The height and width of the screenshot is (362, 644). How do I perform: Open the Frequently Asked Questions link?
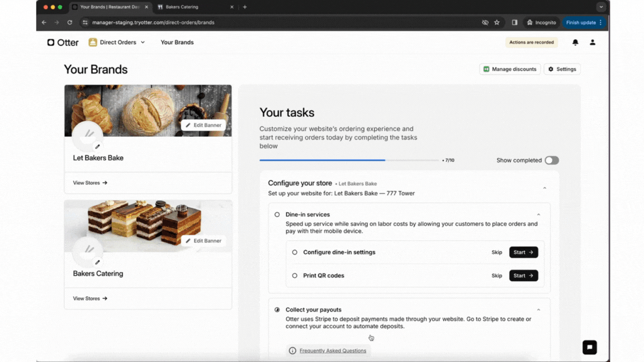click(333, 351)
